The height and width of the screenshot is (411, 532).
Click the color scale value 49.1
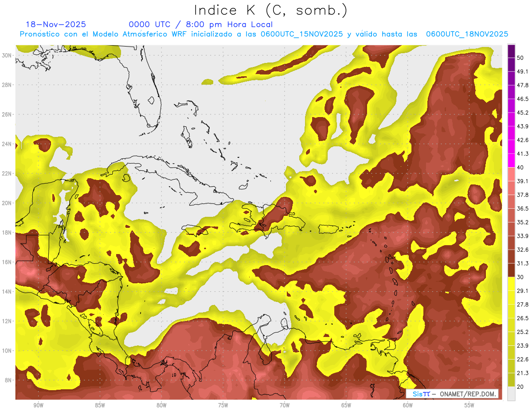(522, 71)
